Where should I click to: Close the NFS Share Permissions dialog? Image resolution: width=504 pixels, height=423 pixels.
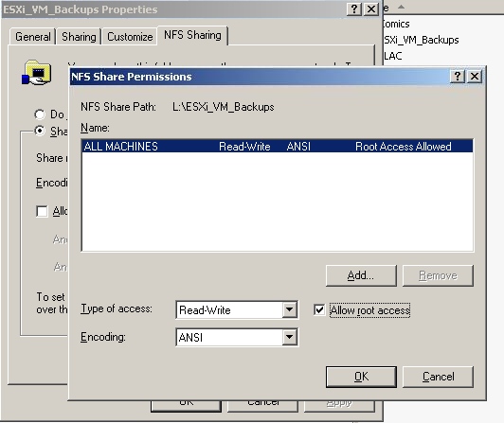(x=475, y=77)
